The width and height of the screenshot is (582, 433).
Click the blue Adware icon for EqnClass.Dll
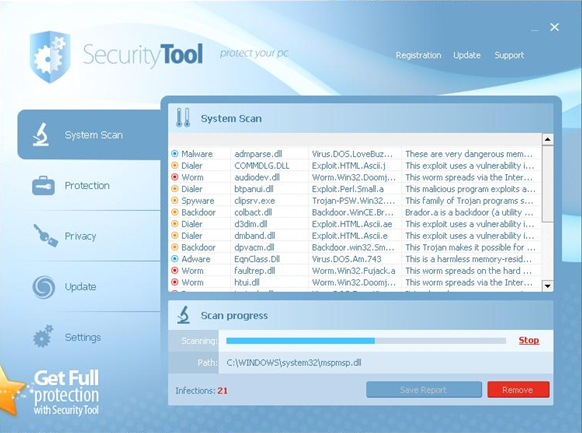[x=174, y=259]
